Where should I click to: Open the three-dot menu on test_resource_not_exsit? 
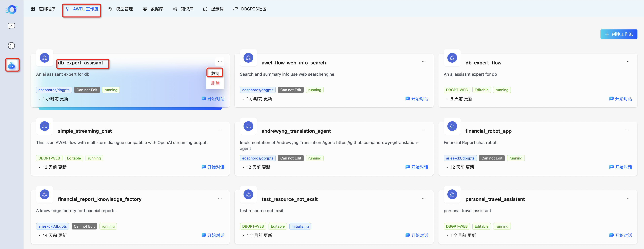pos(424,198)
